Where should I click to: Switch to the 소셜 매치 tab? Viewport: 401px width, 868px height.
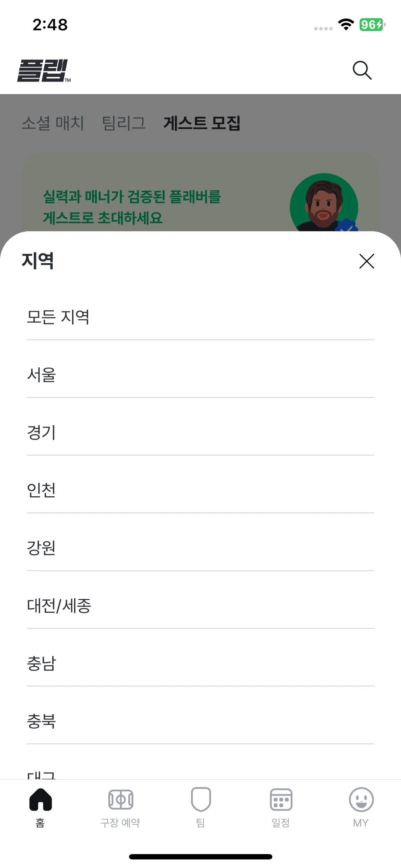(53, 123)
